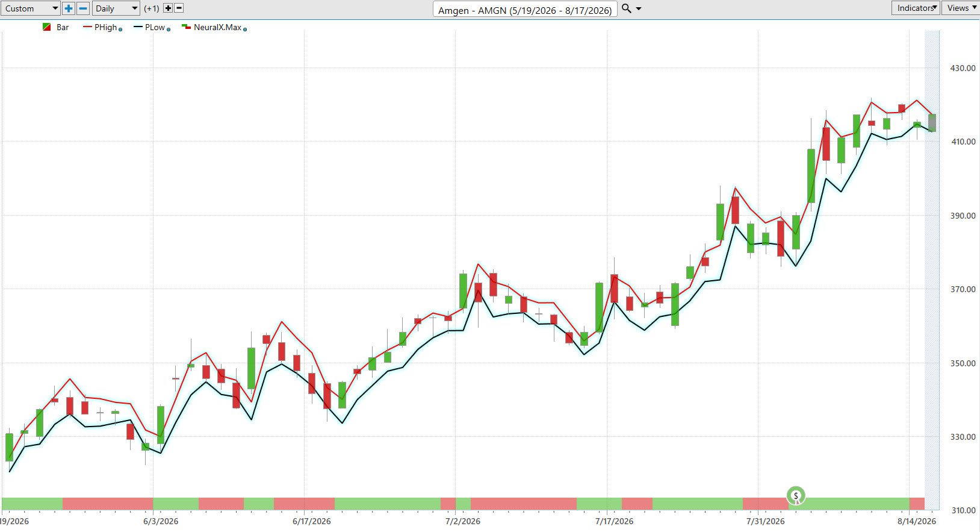Click the PLow legend label
This screenshot has height=532, width=980.
pos(155,27)
